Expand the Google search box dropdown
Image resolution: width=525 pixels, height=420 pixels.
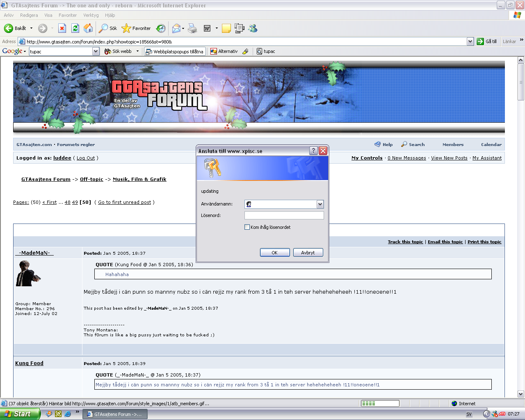point(96,51)
